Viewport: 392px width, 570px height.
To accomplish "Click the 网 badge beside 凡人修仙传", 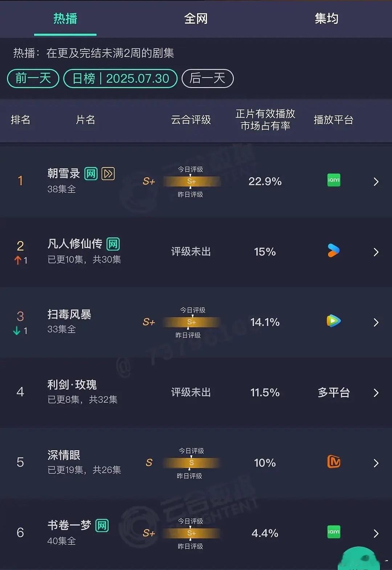I will click(113, 244).
